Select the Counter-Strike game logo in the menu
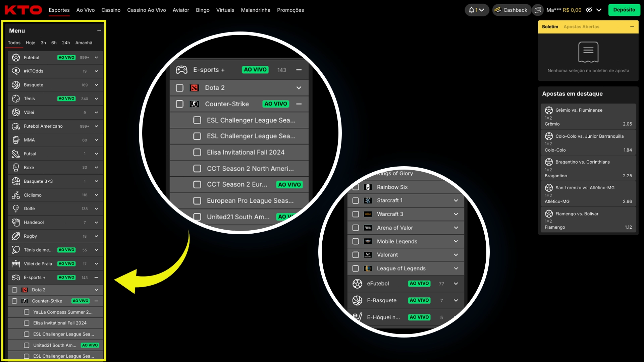 click(x=24, y=301)
